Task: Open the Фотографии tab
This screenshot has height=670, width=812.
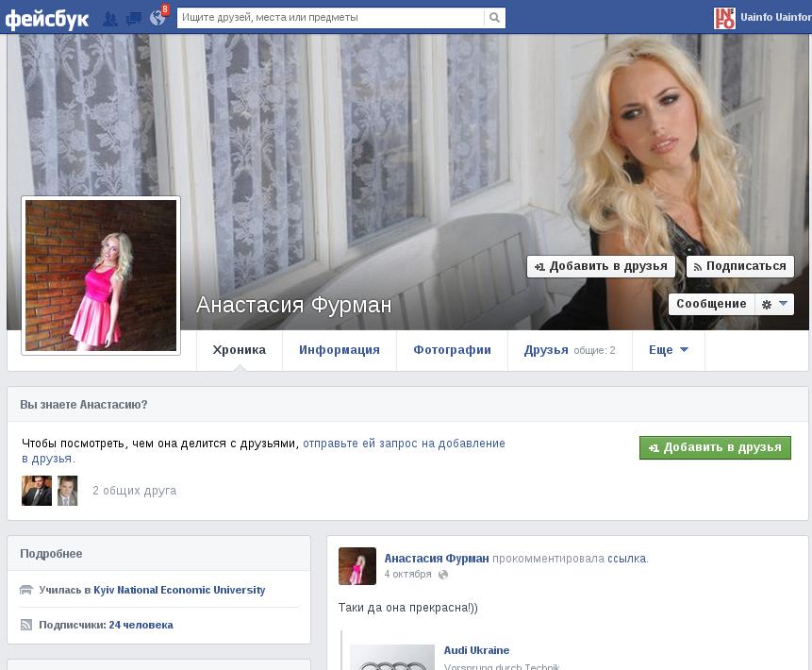Action: (x=452, y=350)
